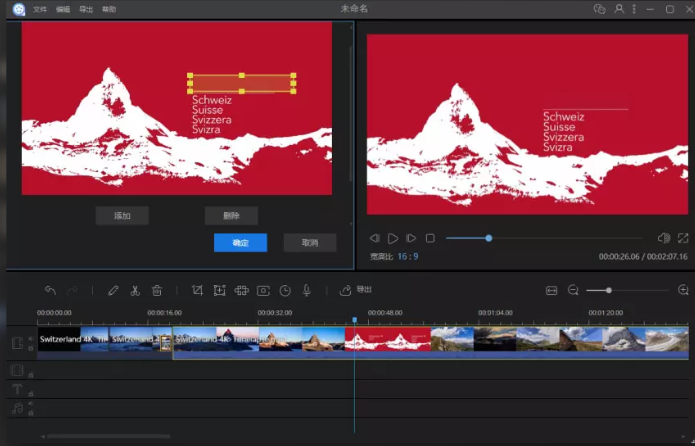Open the clip duration clock tool
The width and height of the screenshot is (695, 446).
pos(285,290)
